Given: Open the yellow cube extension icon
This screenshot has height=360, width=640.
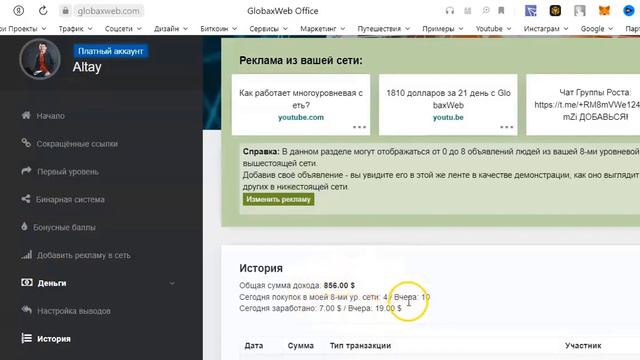Looking at the screenshot, I should coord(555,11).
